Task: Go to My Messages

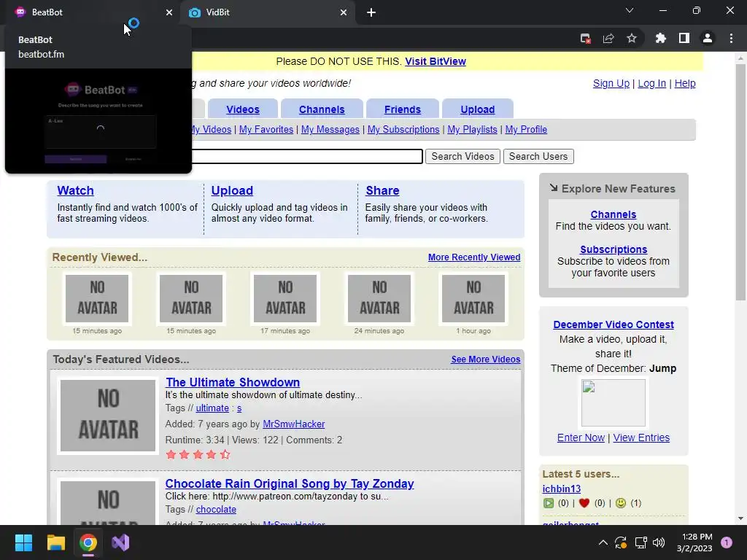Action: point(330,130)
